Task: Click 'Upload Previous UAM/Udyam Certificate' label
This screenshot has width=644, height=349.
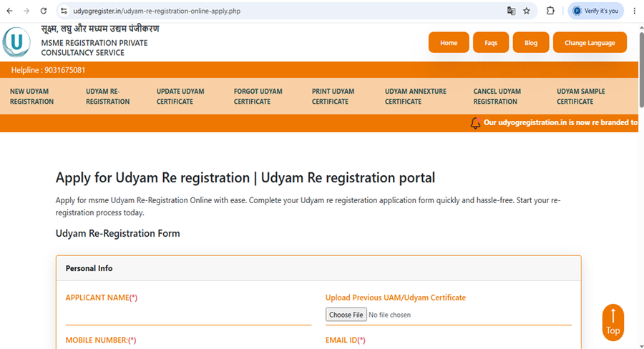Action: click(396, 298)
